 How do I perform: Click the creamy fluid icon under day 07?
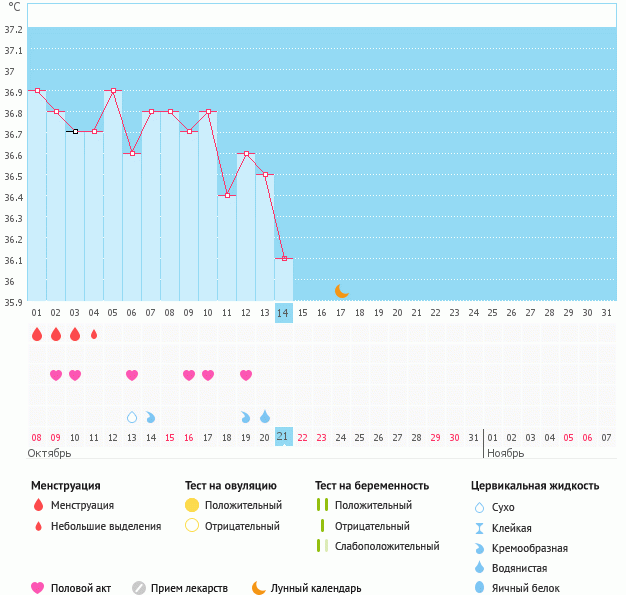pos(151,416)
